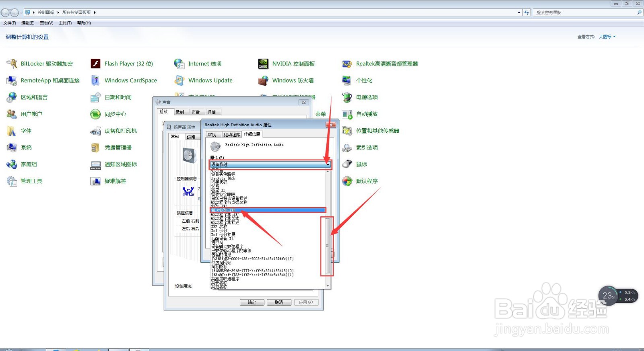Open 管理工具 icon
This screenshot has width=644, height=351.
click(12, 181)
